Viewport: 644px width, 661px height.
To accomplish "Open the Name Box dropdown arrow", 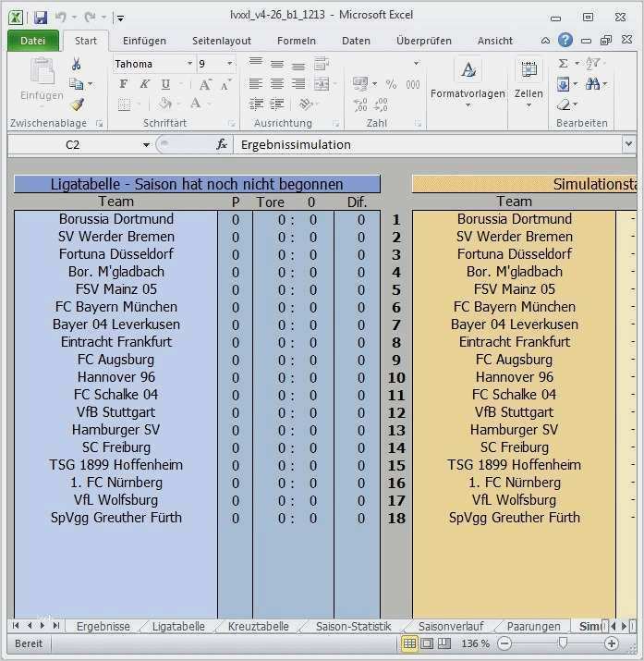I will pos(146,145).
